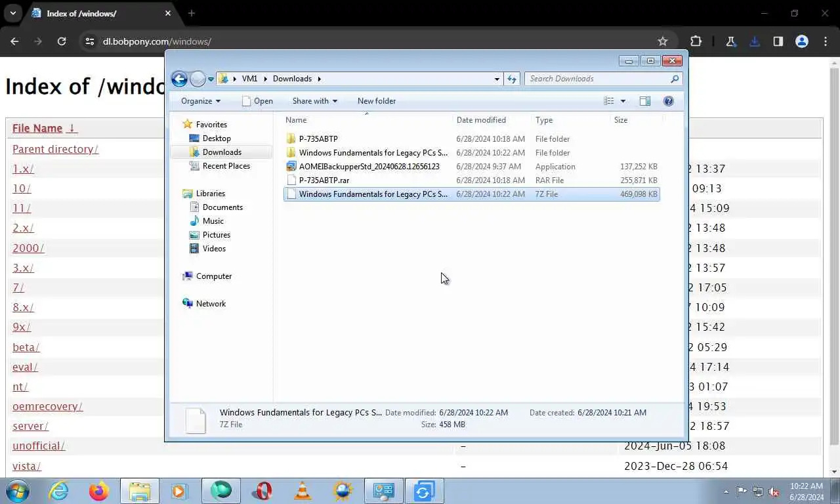Sort by the Date modified column header

pos(492,120)
